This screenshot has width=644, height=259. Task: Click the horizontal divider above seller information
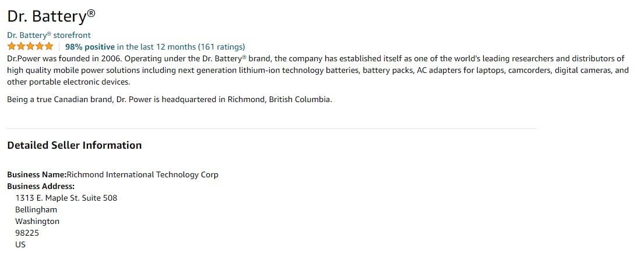point(272,128)
